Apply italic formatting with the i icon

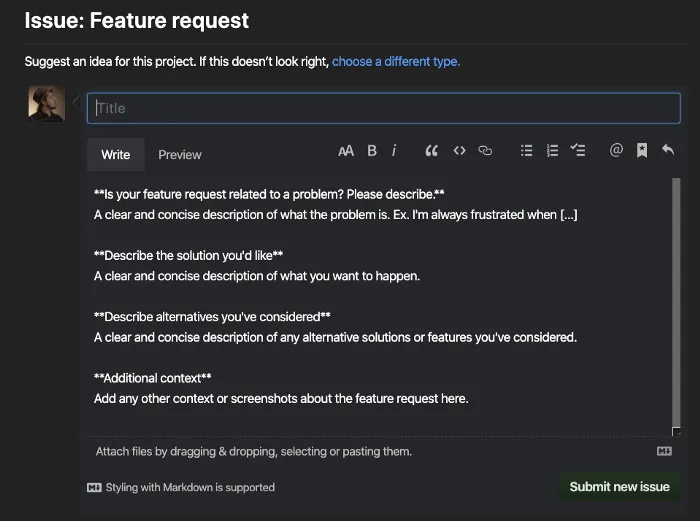click(x=394, y=151)
